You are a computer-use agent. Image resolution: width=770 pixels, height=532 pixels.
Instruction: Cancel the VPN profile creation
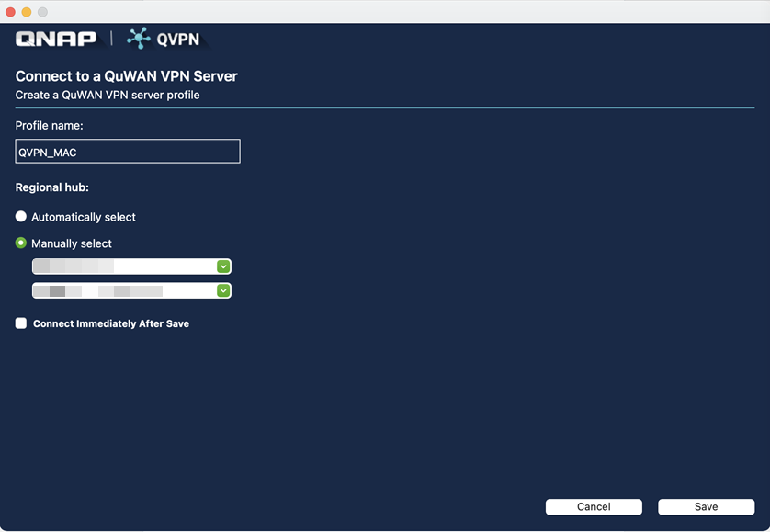(594, 507)
